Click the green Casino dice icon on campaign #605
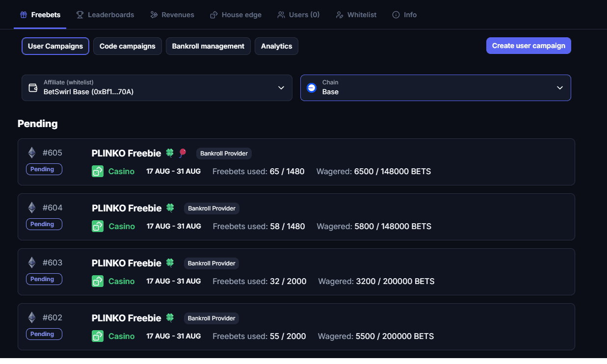 (x=98, y=171)
